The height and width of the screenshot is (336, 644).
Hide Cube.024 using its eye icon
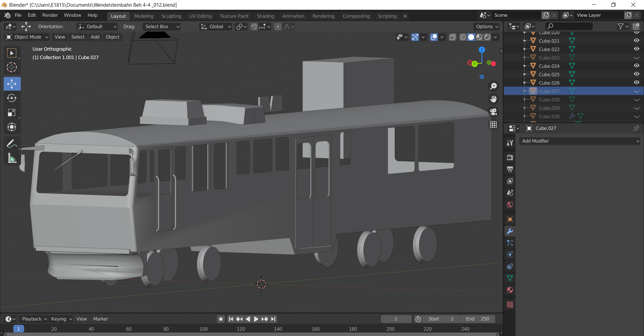pos(636,66)
